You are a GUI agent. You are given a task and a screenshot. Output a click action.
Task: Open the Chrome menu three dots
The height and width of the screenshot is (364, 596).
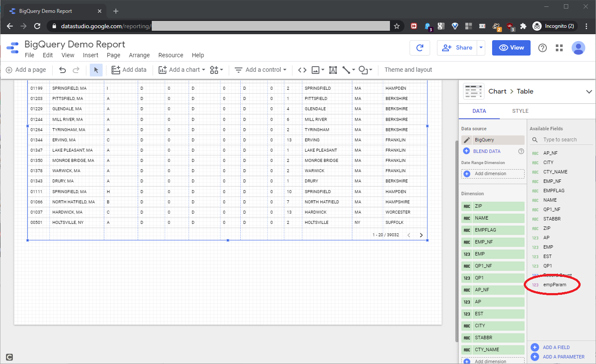(x=586, y=26)
